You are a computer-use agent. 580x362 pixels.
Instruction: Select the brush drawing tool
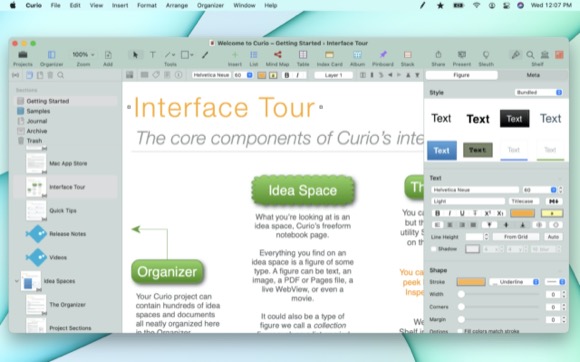[x=205, y=55]
